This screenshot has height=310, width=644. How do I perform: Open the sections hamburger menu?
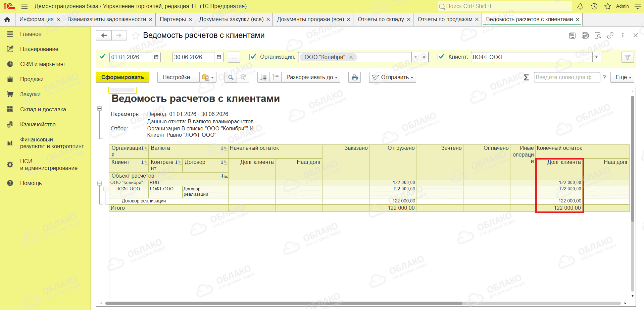pyautogui.click(x=24, y=6)
